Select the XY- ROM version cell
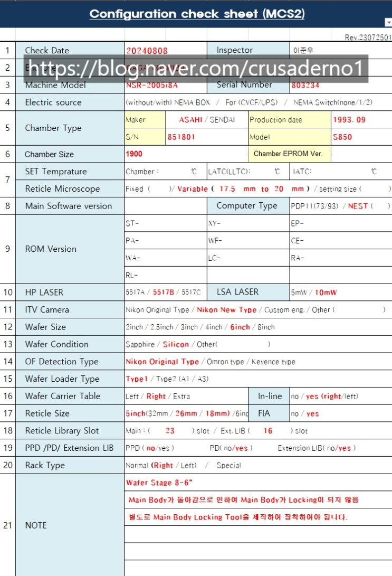This screenshot has width=392, height=576. [x=248, y=223]
